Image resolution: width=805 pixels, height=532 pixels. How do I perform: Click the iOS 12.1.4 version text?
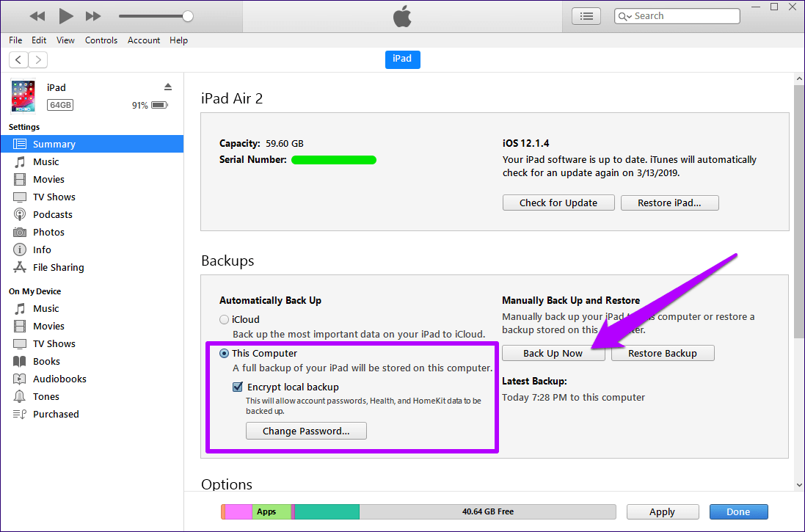point(525,143)
